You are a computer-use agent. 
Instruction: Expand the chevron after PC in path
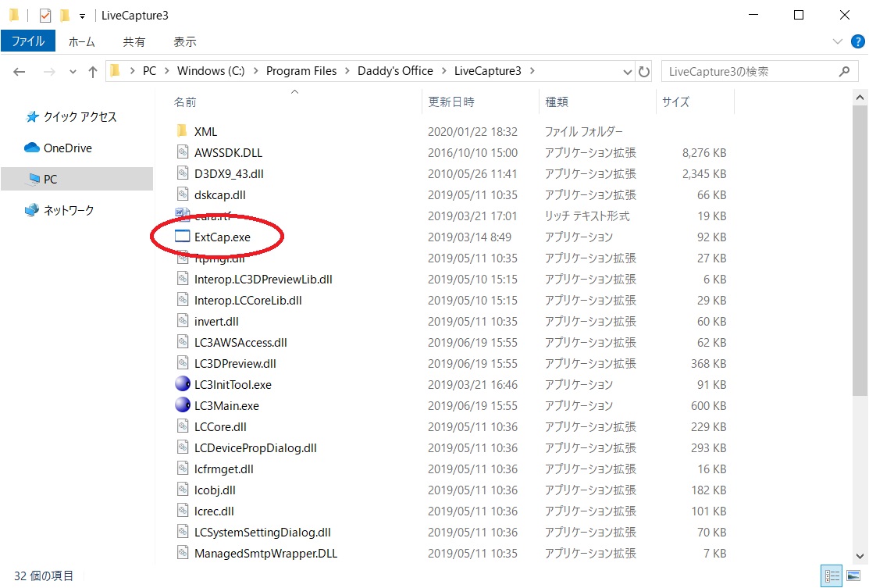(166, 71)
